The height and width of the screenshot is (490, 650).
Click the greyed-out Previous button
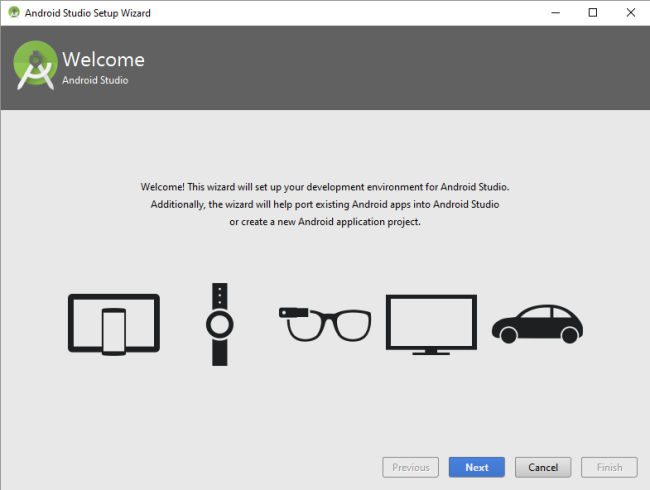(410, 467)
